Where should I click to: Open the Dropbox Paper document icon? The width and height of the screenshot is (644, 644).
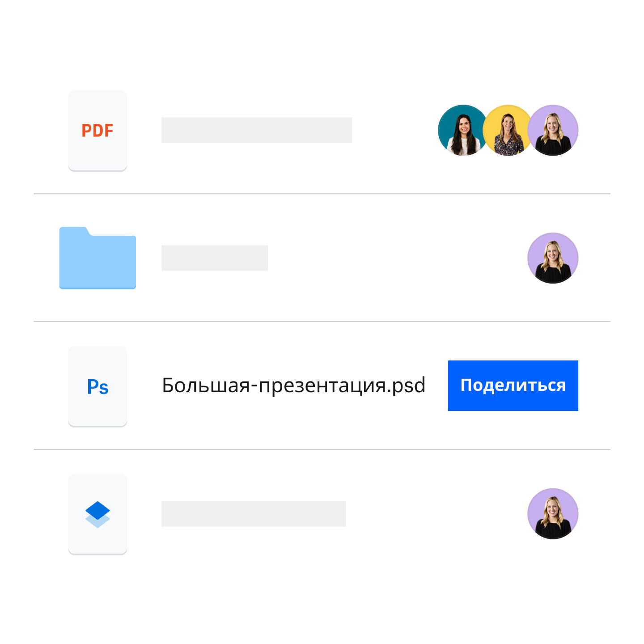(97, 514)
